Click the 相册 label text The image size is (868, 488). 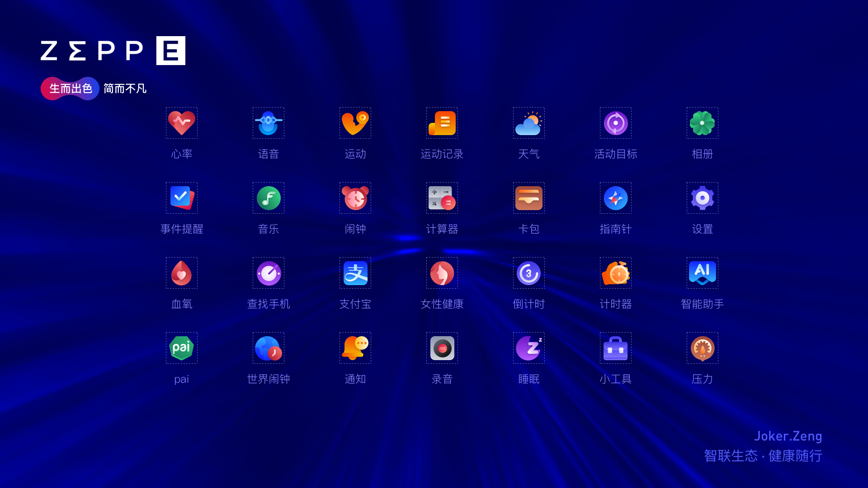(x=703, y=154)
